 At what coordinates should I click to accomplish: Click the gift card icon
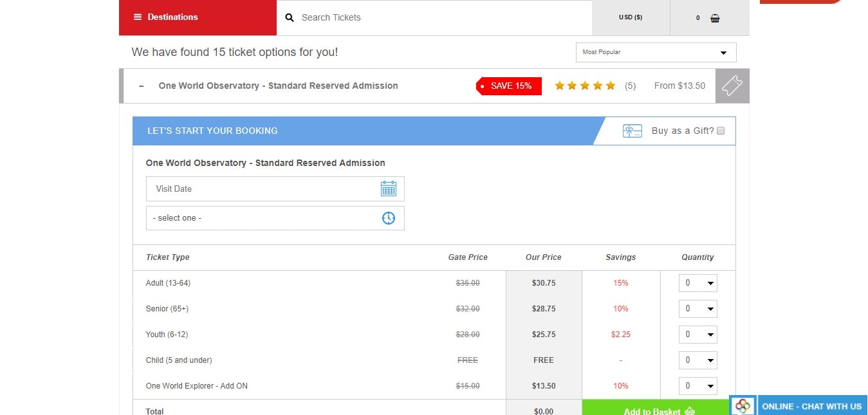coord(632,131)
